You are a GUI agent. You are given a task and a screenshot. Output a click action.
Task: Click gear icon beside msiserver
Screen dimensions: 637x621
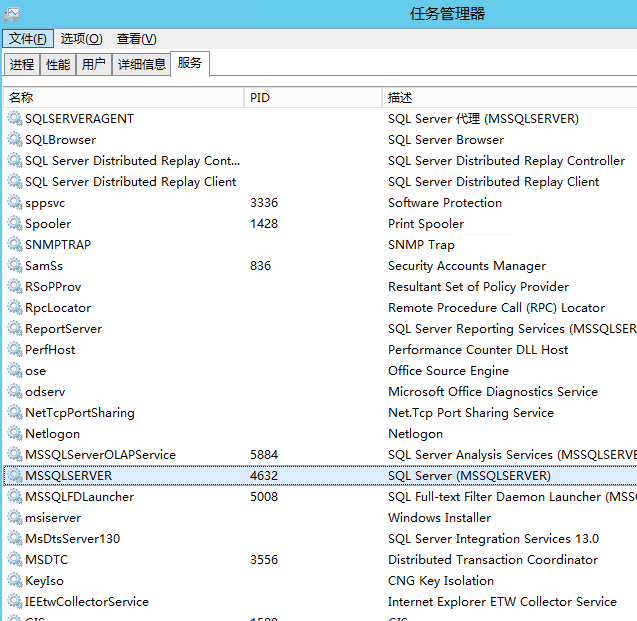pos(15,517)
